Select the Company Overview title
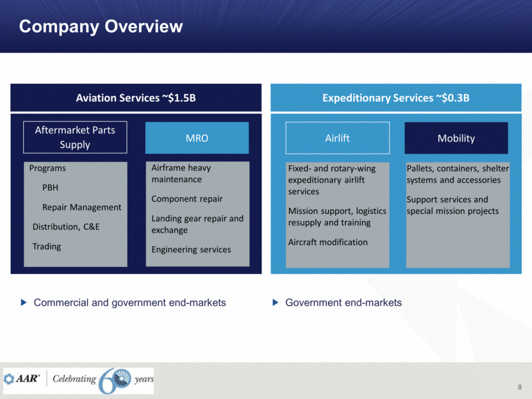 [101, 27]
